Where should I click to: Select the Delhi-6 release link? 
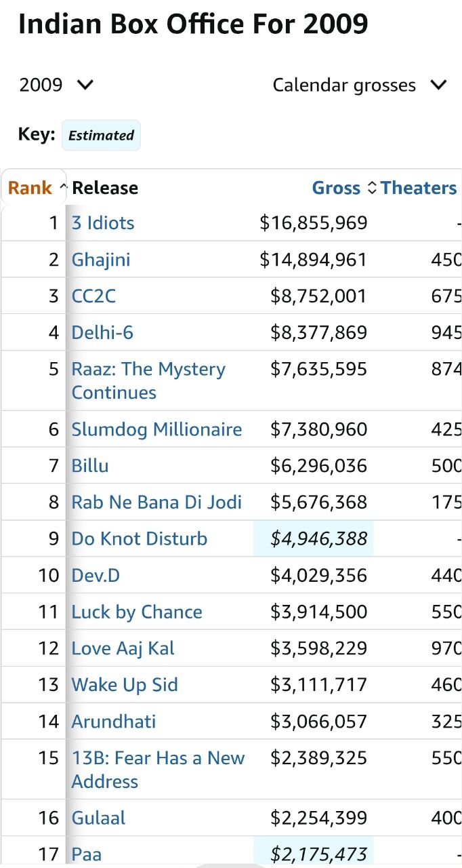pos(102,333)
